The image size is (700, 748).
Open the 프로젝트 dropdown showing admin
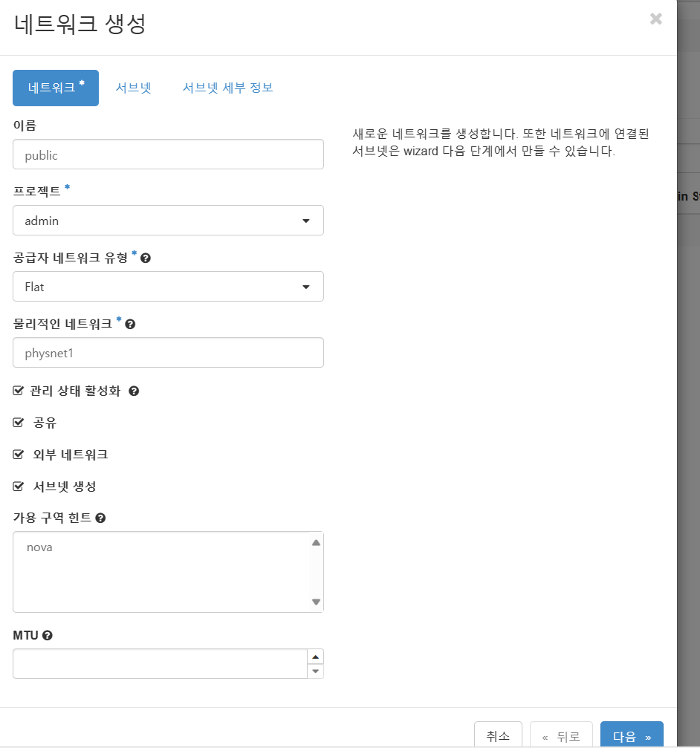[x=168, y=221]
